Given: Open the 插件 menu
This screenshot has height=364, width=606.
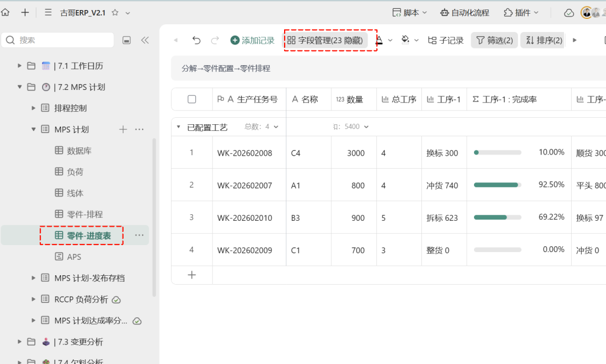Looking at the screenshot, I should pyautogui.click(x=521, y=13).
